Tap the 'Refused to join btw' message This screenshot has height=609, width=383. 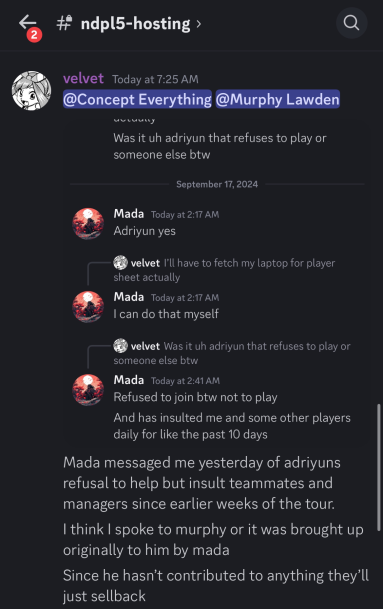[195, 397]
